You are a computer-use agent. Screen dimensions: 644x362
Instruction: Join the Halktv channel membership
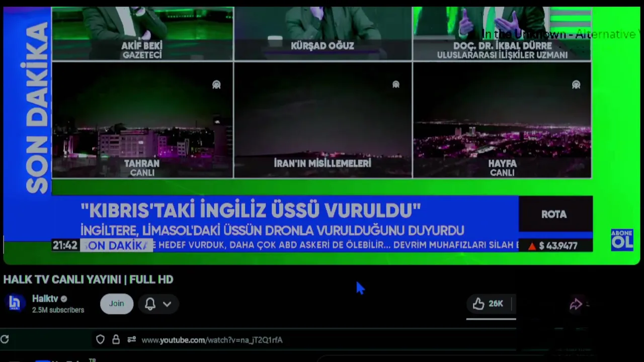[116, 304]
